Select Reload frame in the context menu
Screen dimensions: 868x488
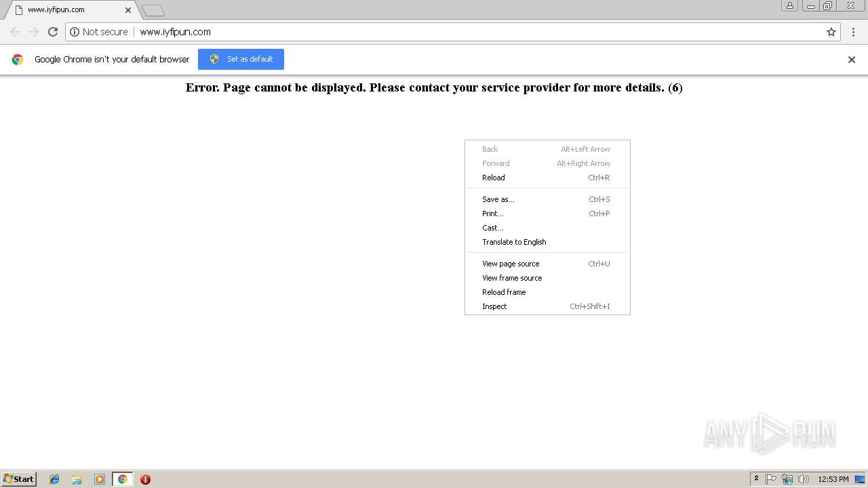click(x=547, y=292)
